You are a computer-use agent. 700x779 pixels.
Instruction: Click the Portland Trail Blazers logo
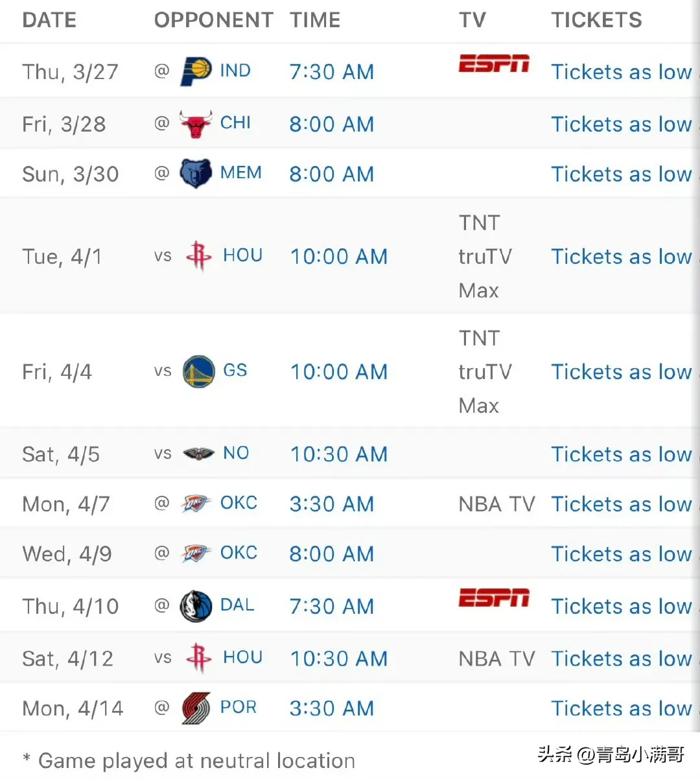click(x=196, y=708)
